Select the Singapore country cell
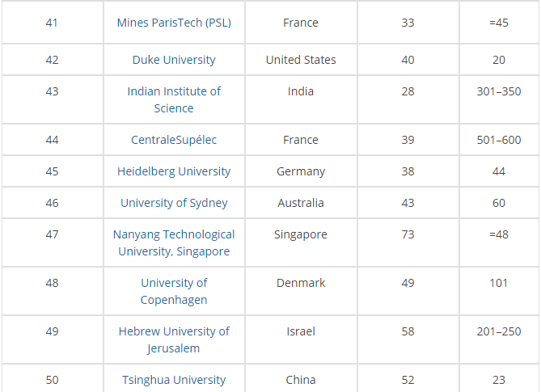The image size is (541, 392). point(301,234)
